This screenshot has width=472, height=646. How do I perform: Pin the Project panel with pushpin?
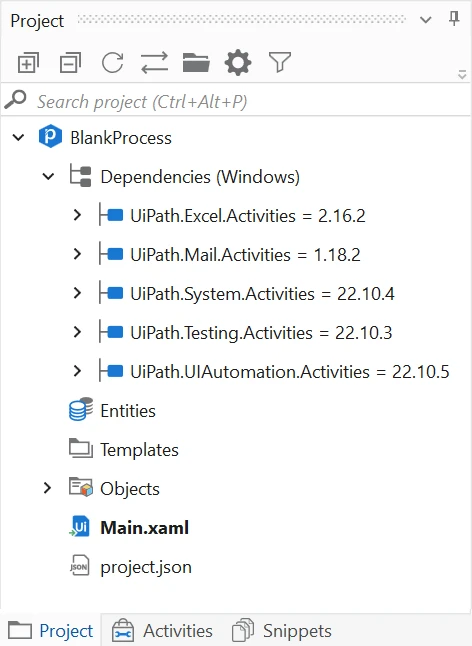click(x=454, y=19)
